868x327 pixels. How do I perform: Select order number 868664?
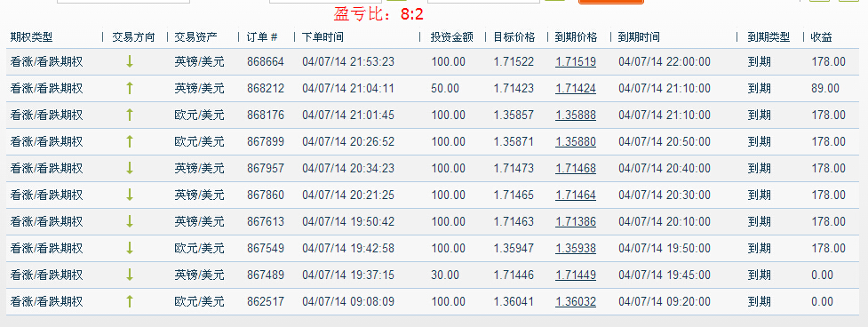(265, 61)
